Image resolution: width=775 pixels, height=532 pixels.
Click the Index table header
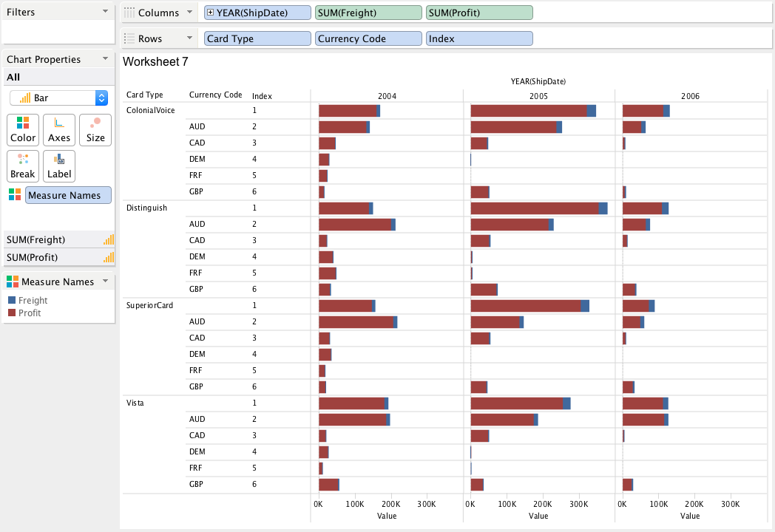(x=262, y=96)
